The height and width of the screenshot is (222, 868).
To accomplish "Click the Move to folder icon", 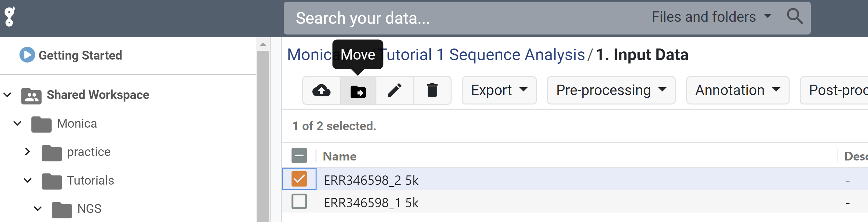I will click(x=358, y=91).
